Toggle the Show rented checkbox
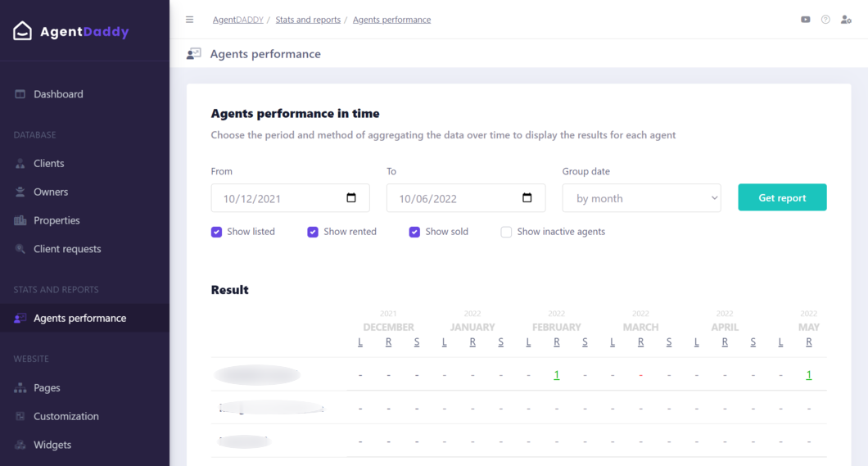Screen dimensions: 868x466 [313, 232]
